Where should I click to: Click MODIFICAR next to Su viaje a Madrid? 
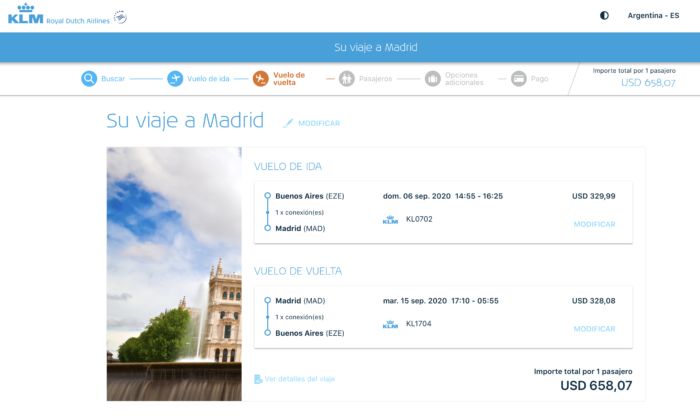tap(319, 123)
